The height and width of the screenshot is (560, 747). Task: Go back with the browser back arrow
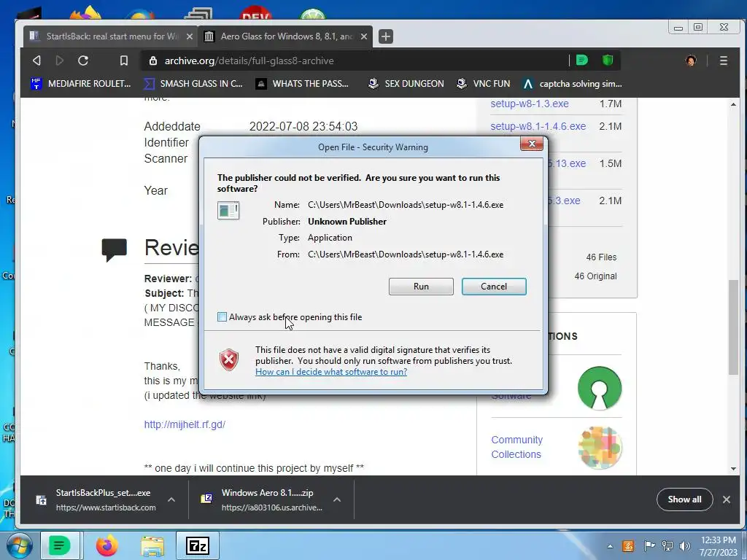36,61
